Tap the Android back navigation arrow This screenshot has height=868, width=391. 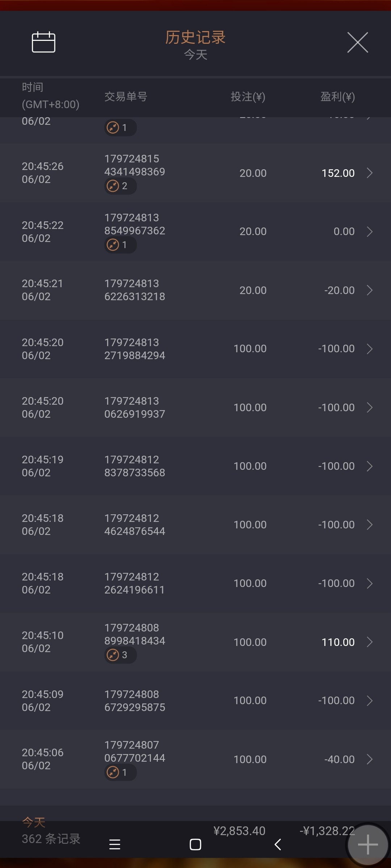[278, 844]
